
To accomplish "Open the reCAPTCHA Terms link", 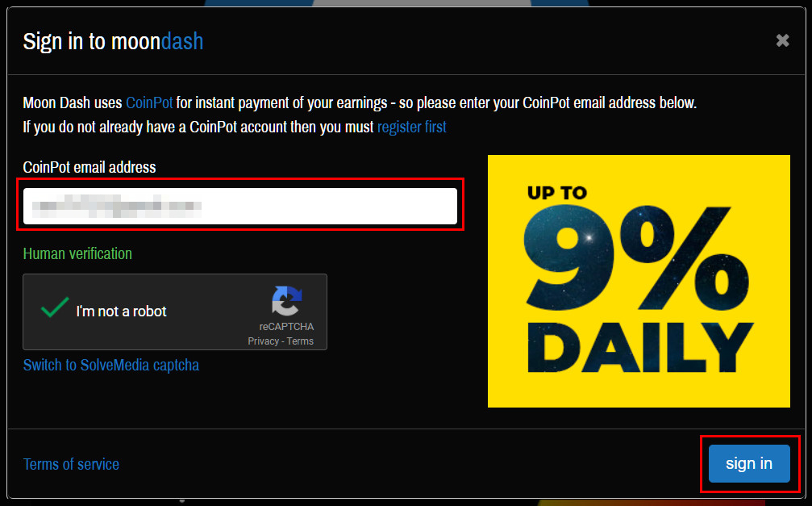I will (300, 341).
